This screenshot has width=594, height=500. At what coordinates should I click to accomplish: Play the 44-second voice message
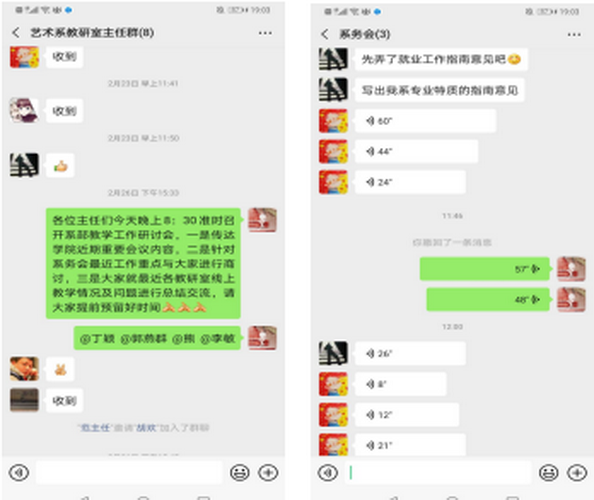416,152
